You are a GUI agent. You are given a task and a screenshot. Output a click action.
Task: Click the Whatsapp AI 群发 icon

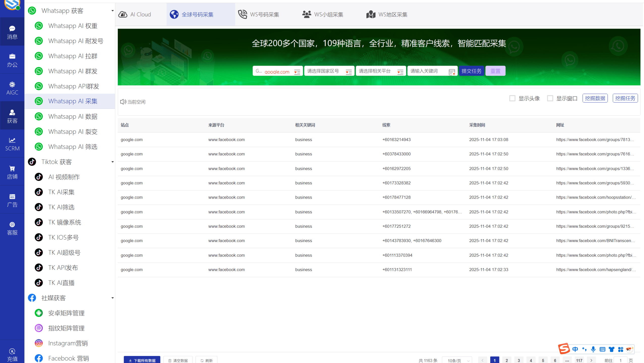point(38,71)
